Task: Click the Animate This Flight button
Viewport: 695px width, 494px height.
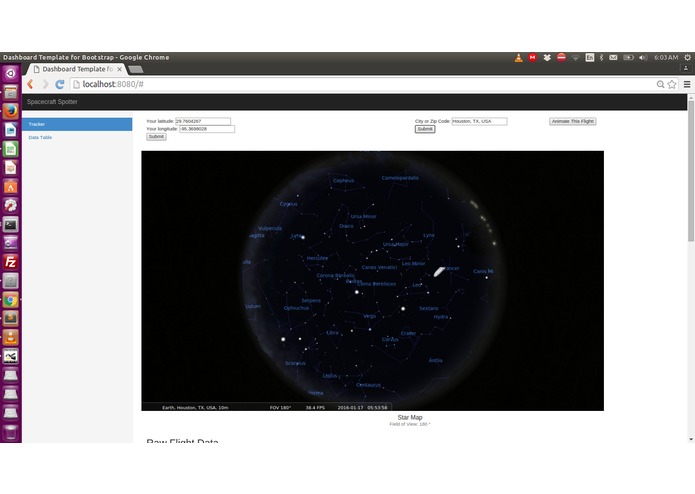Action: [573, 121]
